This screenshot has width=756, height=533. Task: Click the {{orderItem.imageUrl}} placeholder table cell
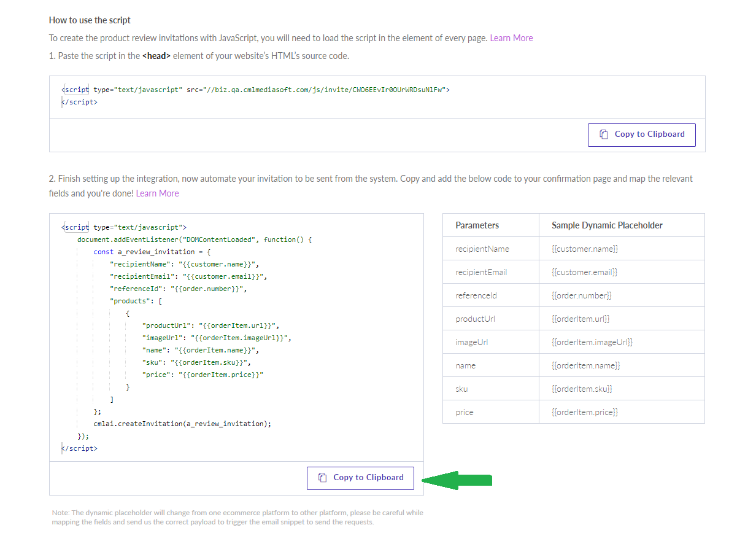point(622,342)
